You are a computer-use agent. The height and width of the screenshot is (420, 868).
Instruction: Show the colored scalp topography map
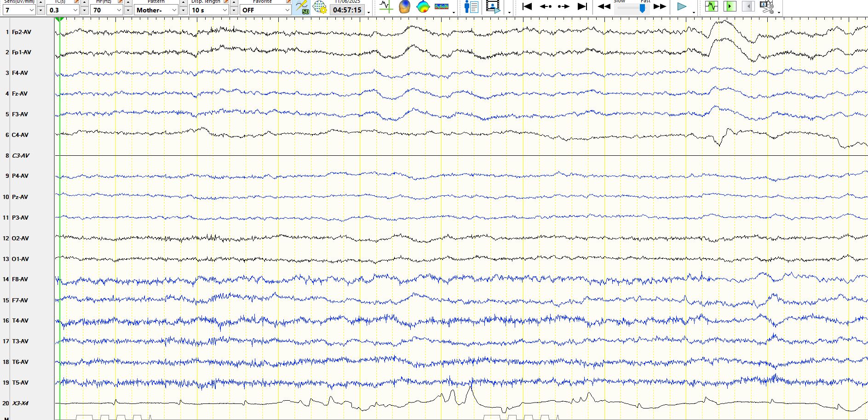click(x=423, y=6)
